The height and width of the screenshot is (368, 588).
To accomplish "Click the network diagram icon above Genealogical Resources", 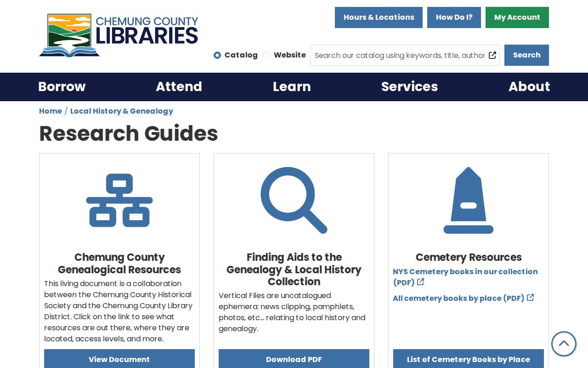I will click(x=119, y=200).
